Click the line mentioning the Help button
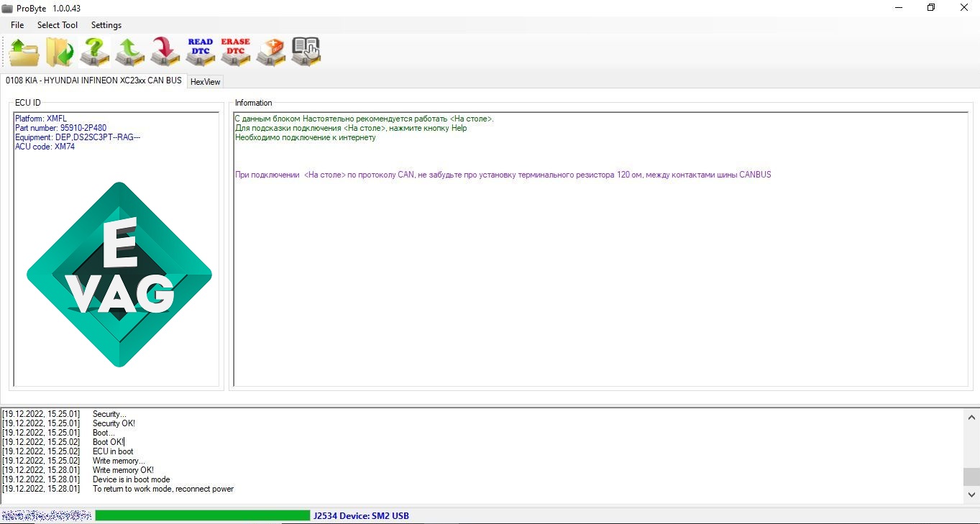980x524 pixels. point(351,128)
